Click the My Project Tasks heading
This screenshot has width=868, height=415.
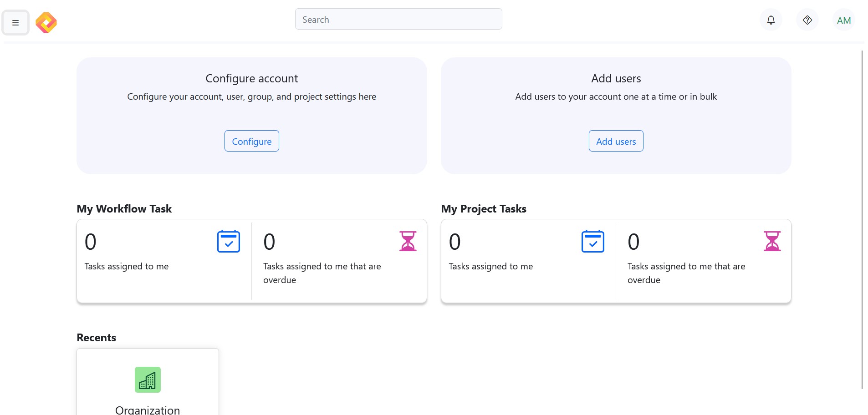(x=484, y=209)
